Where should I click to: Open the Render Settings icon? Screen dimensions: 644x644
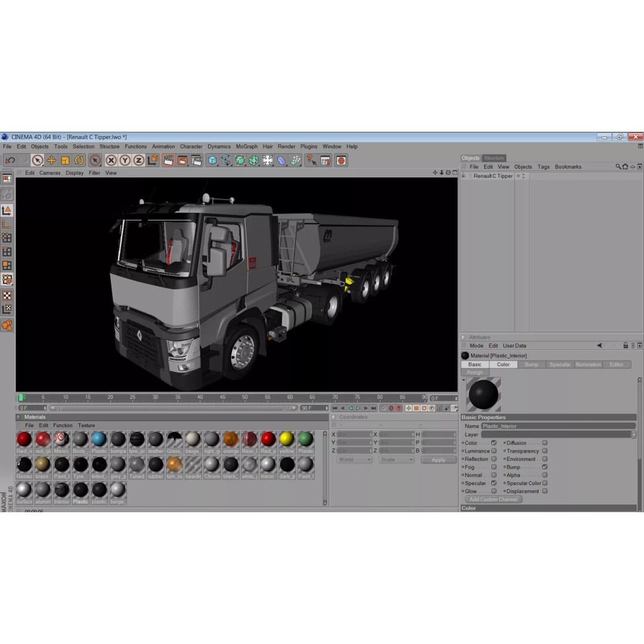pyautogui.click(x=196, y=160)
